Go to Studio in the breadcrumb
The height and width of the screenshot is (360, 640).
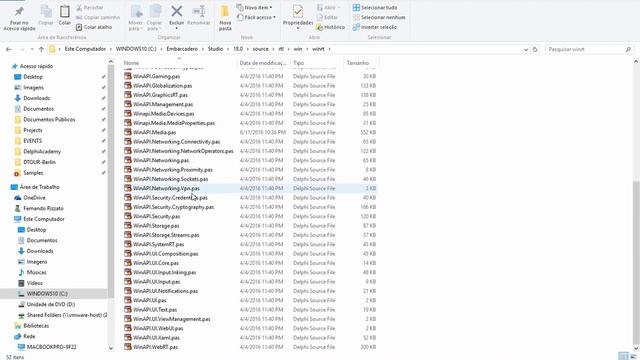[x=216, y=49]
